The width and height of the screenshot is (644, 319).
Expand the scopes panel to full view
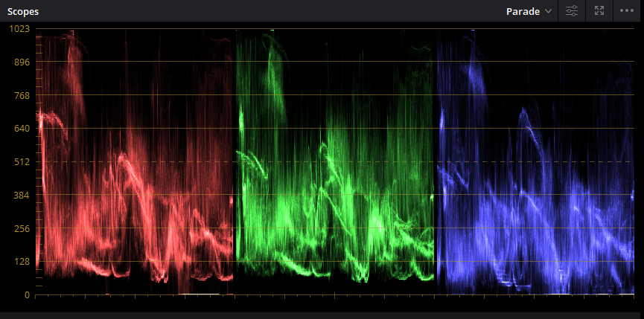click(599, 11)
